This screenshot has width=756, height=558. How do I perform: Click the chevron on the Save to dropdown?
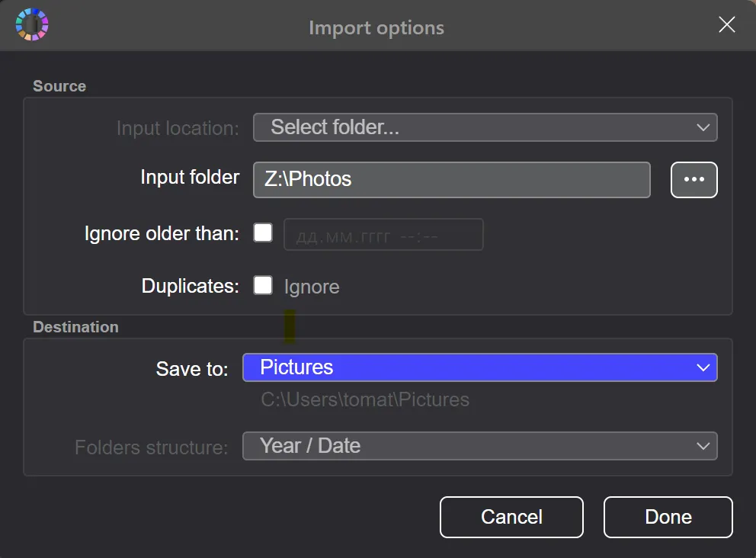(704, 367)
